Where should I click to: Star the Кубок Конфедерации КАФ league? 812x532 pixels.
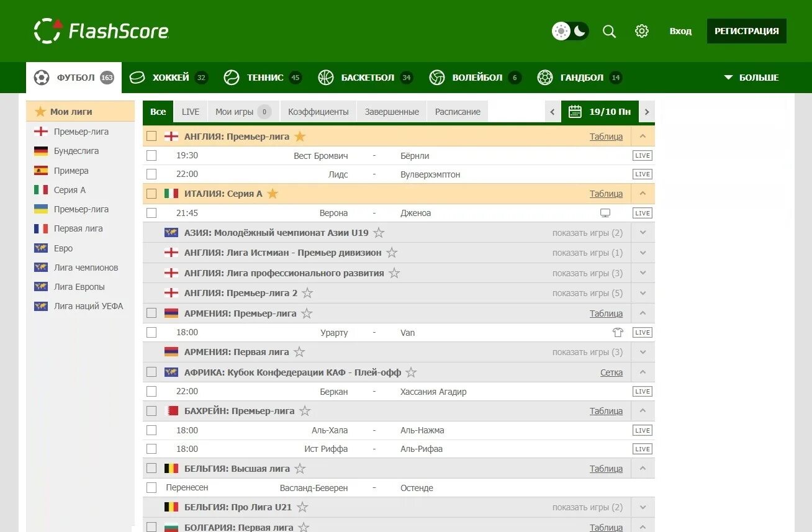pyautogui.click(x=411, y=372)
